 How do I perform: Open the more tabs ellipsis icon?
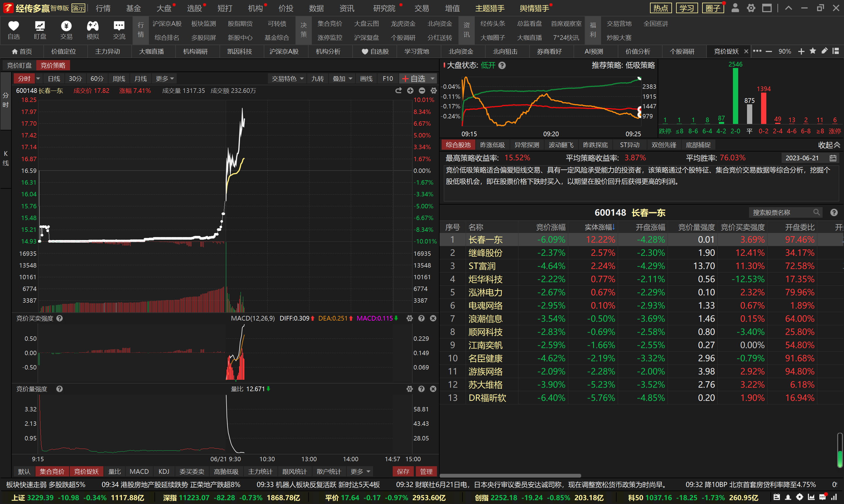757,51
